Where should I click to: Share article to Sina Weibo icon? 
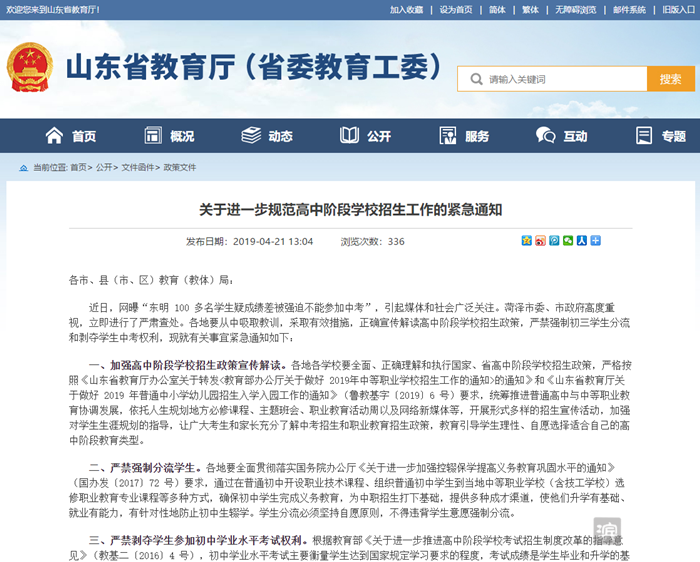click(x=541, y=241)
